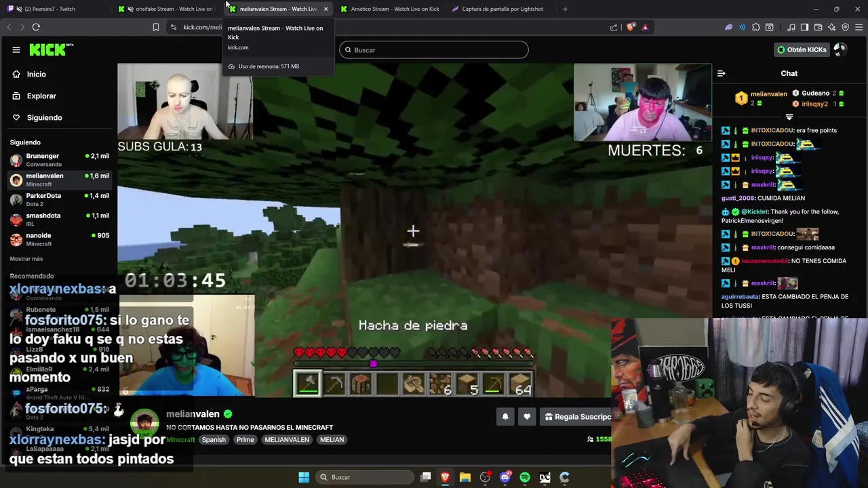Screen dimensions: 868x488
Task: Collapse the chat panel arrow icon
Action: click(x=722, y=73)
